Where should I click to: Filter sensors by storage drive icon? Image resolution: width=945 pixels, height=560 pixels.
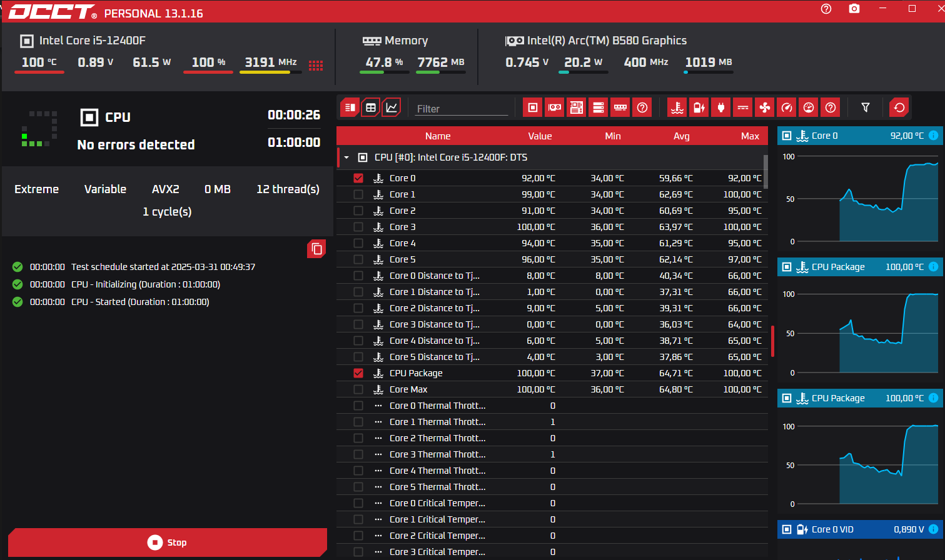click(599, 107)
